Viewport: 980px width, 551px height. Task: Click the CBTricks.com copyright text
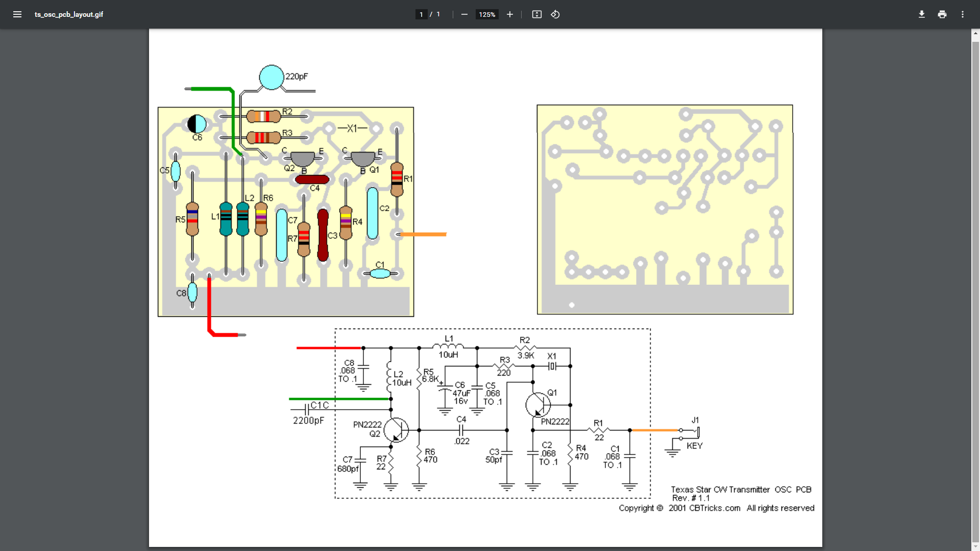(716, 508)
